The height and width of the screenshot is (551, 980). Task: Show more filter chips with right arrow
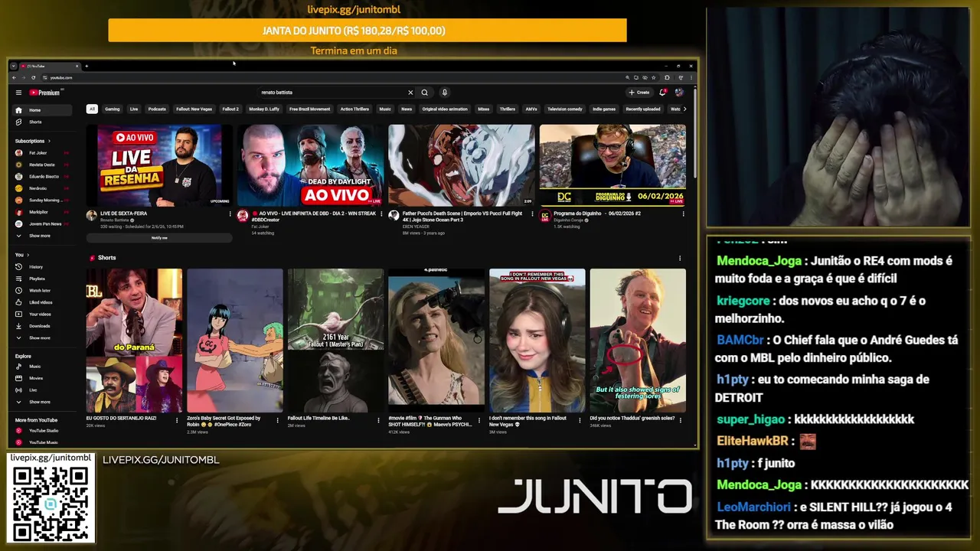point(684,109)
